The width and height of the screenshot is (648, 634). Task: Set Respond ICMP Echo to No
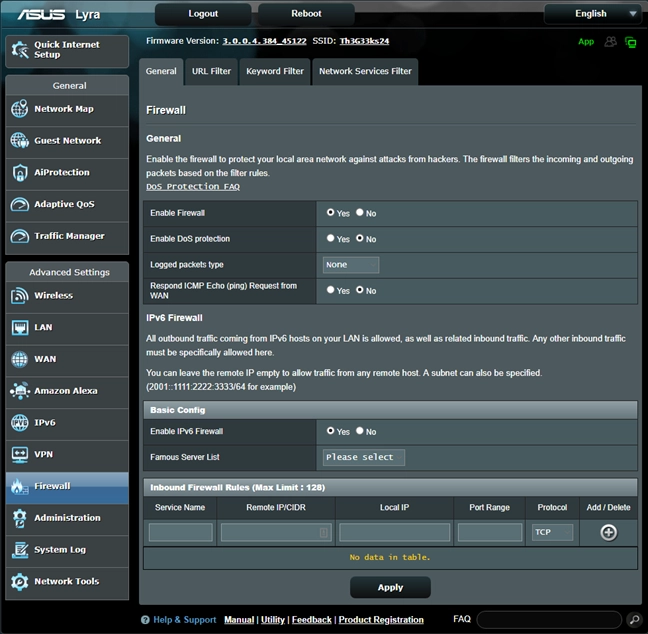pyautogui.click(x=360, y=290)
